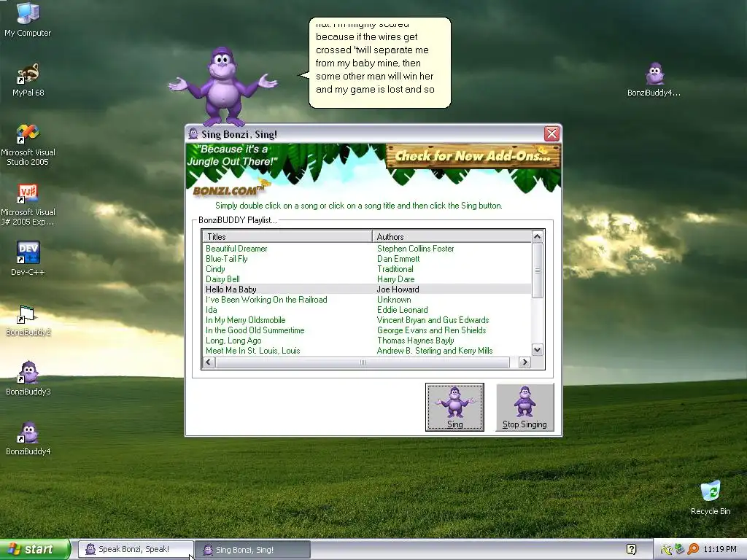Click author Thomas Haynes Bayly
The height and width of the screenshot is (560, 747).
pos(415,341)
